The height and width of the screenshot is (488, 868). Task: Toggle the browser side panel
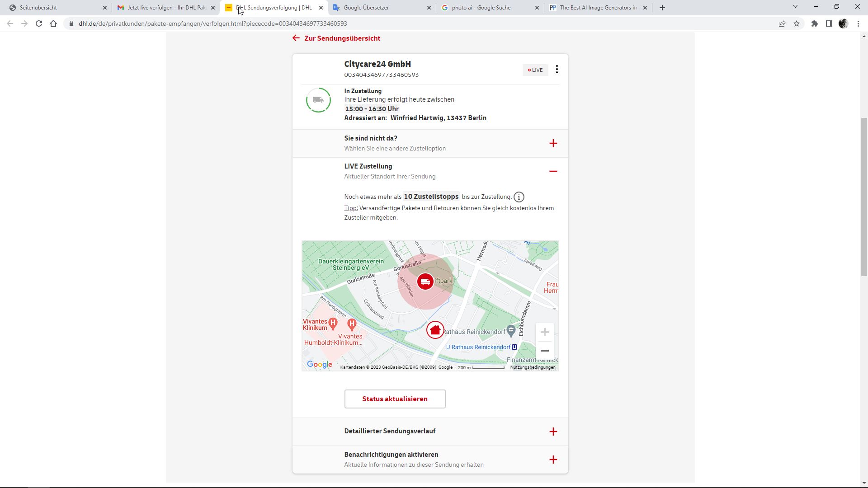pyautogui.click(x=829, y=23)
